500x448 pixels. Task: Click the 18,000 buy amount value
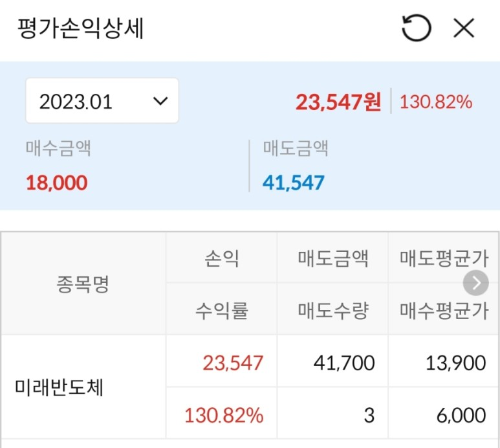(57, 183)
